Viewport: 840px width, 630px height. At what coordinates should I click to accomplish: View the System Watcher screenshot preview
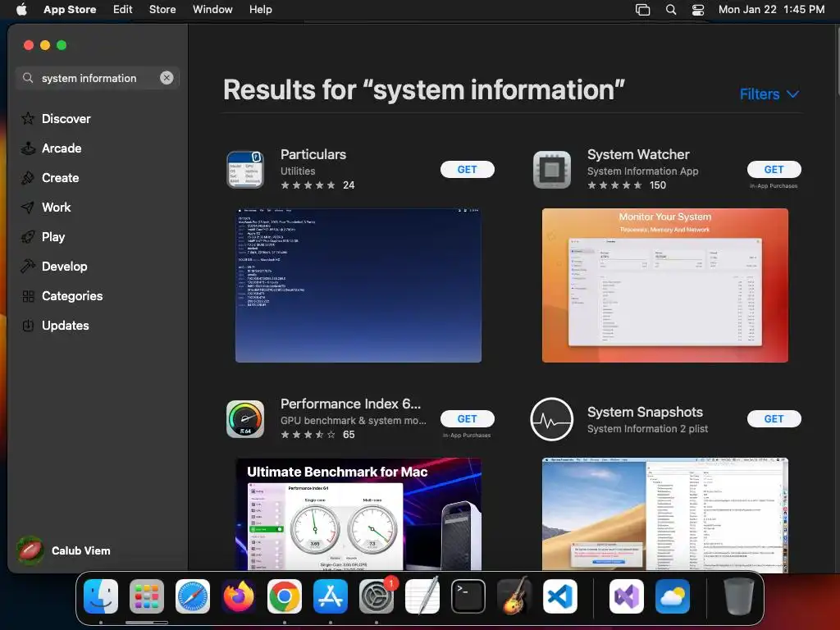664,285
